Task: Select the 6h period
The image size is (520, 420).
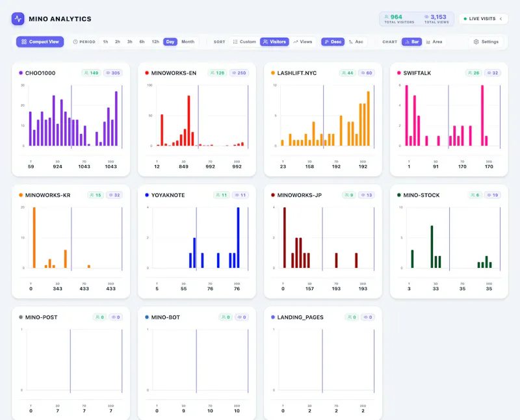Action: click(x=142, y=42)
